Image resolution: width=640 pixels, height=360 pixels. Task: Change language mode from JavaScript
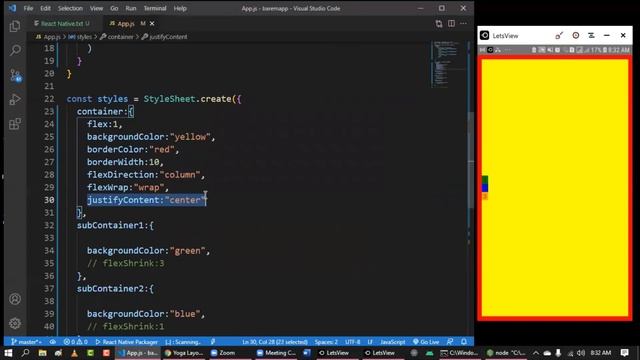393,342
